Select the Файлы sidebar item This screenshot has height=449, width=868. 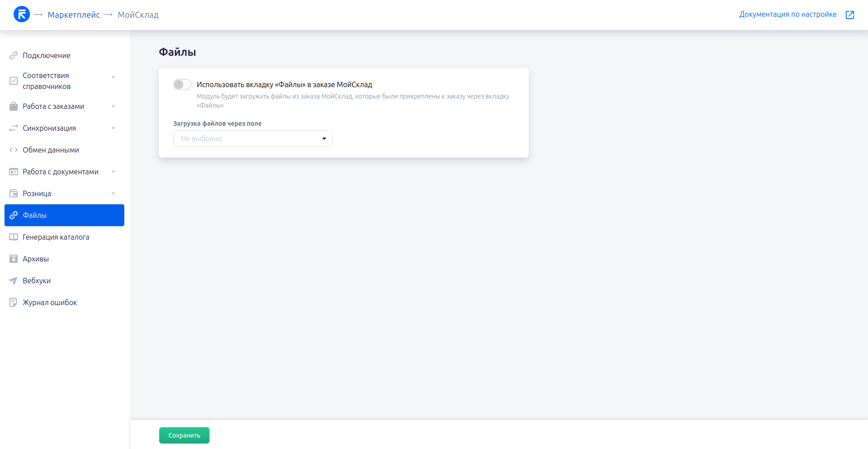[x=64, y=215]
